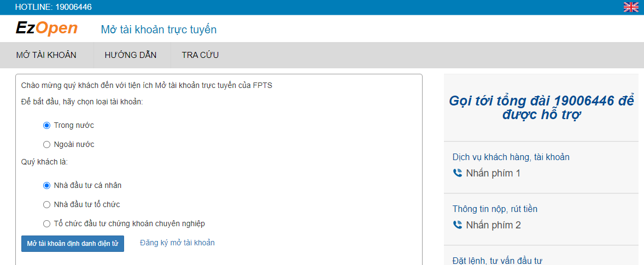Screen dimensions: 644x265
Task: Choose Nhà đầu tư tổ chức radio
Action: [x=46, y=204]
